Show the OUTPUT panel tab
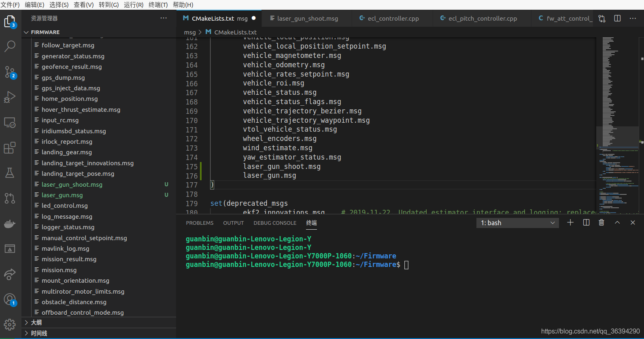The height and width of the screenshot is (339, 644). pos(234,223)
